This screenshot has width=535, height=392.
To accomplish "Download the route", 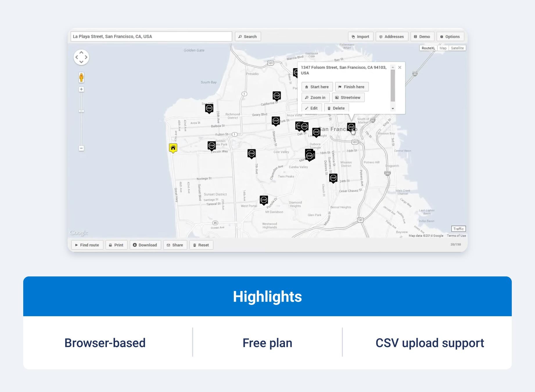I will coord(145,245).
